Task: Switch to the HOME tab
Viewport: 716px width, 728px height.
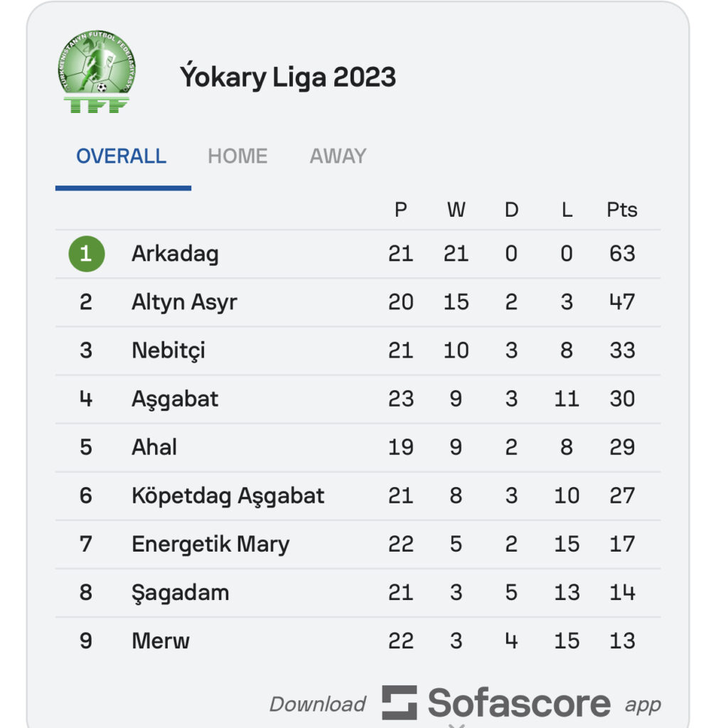Action: pos(237,156)
